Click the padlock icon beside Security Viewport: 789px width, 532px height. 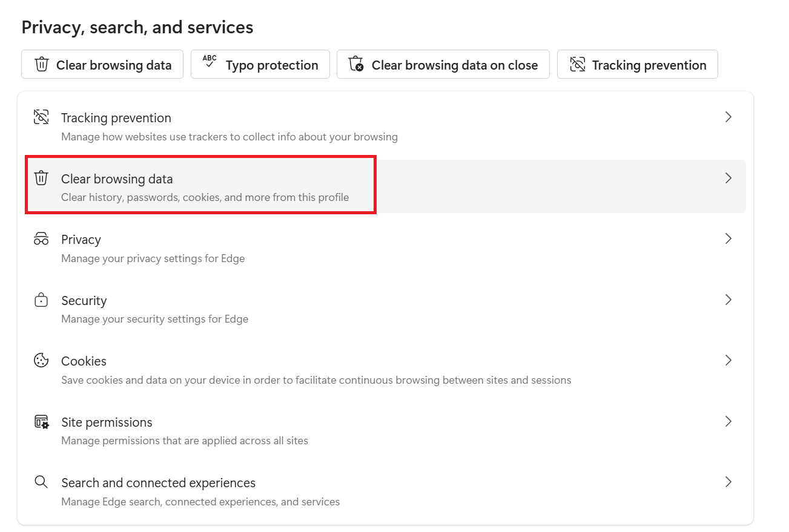41,300
